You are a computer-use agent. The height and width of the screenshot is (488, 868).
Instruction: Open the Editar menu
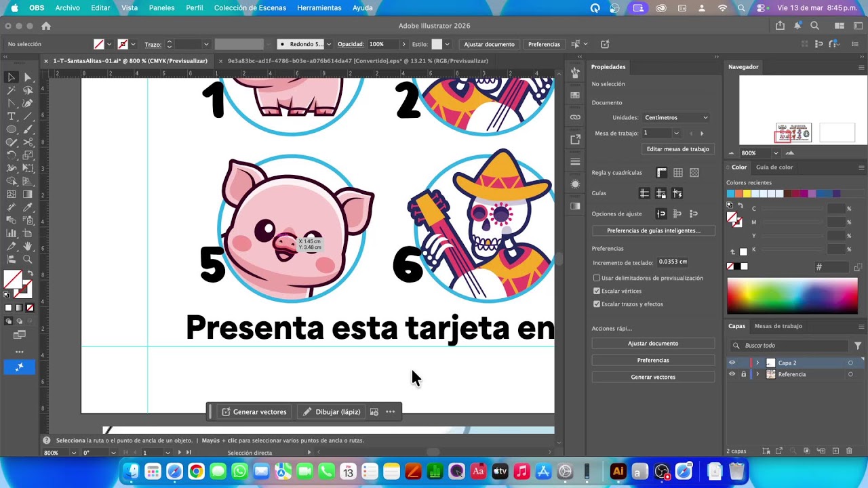(100, 7)
